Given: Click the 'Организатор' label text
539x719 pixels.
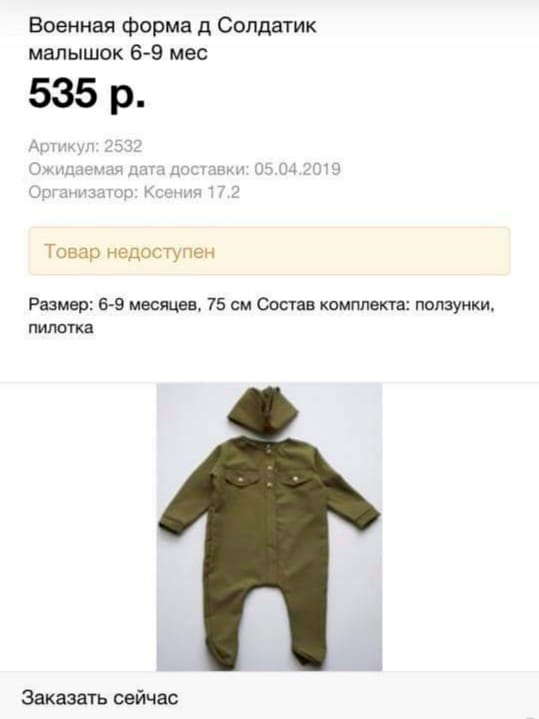Looking at the screenshot, I should (x=83, y=193).
